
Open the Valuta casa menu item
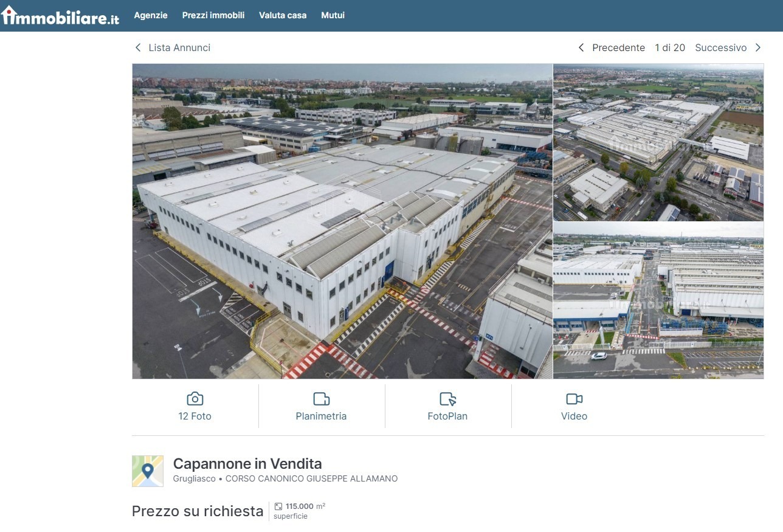pyautogui.click(x=283, y=15)
